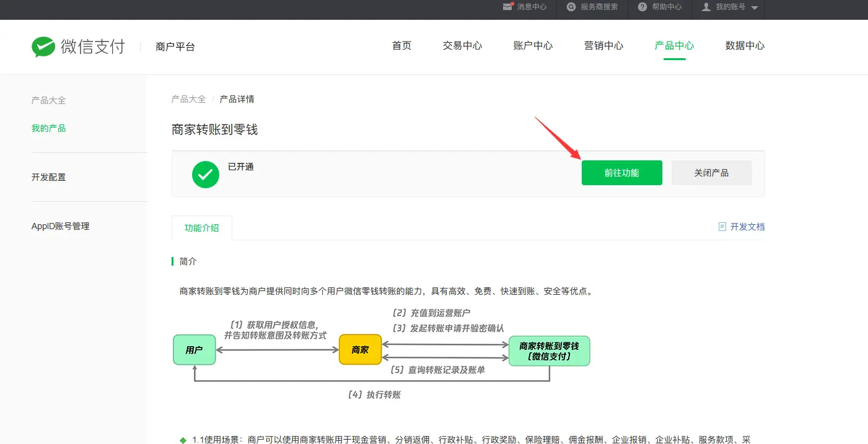Click the (5) 查询转账记录及账单 diagram label
This screenshot has height=444, width=868.
coord(437,370)
